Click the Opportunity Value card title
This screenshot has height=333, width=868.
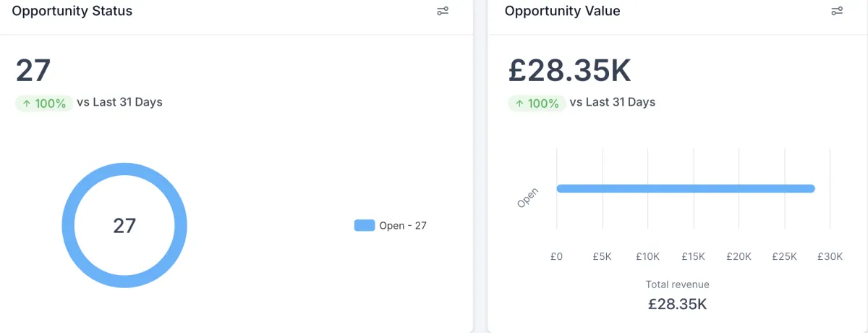tap(563, 11)
